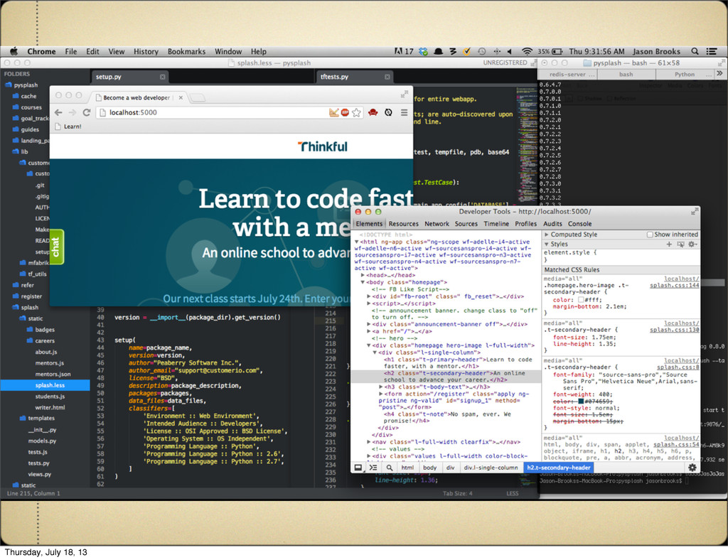Open Spotlight search in the menu bar
Image resolution: width=728 pixels, height=560 pixels.
(695, 51)
